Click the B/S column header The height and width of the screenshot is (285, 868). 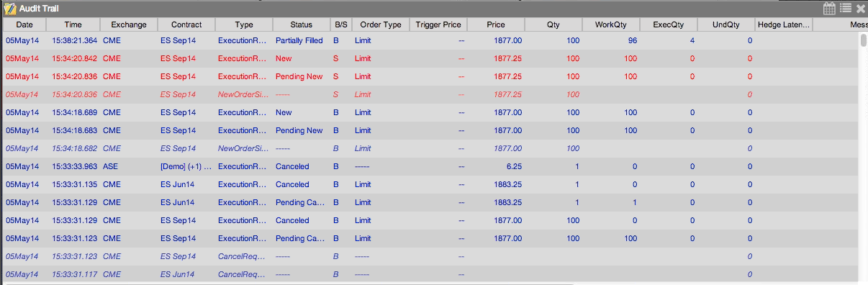coord(341,24)
